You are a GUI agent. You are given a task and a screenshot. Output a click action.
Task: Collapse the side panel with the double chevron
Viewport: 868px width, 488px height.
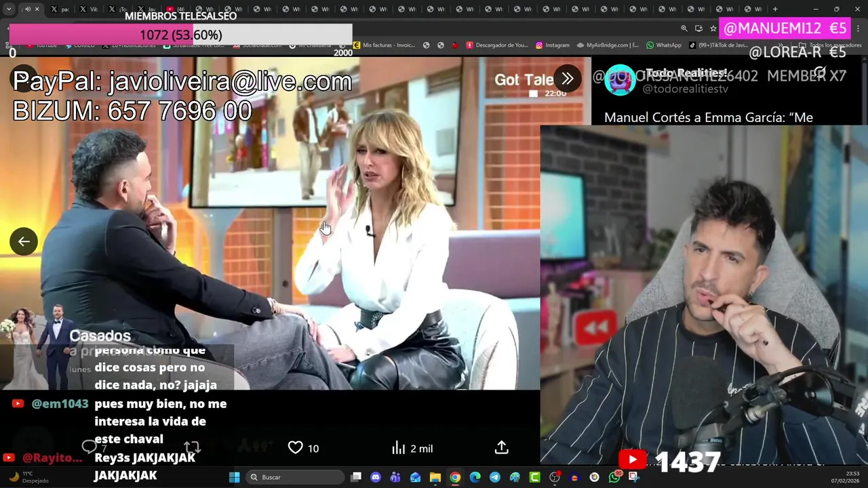568,79
